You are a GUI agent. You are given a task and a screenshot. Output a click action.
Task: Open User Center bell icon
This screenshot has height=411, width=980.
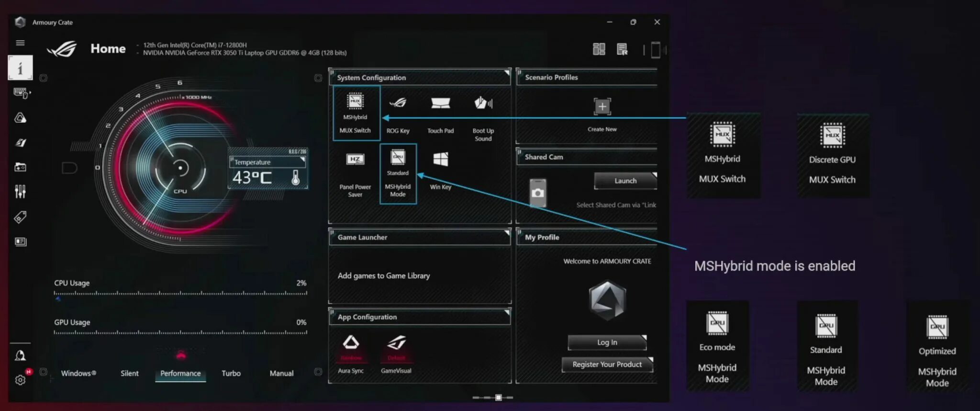click(20, 355)
